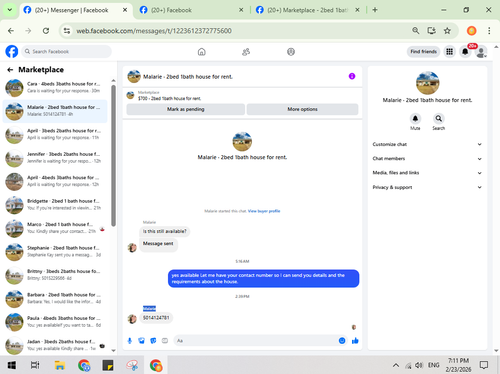Search in conversation from the right panel
The width and height of the screenshot is (500, 374).
point(439,119)
